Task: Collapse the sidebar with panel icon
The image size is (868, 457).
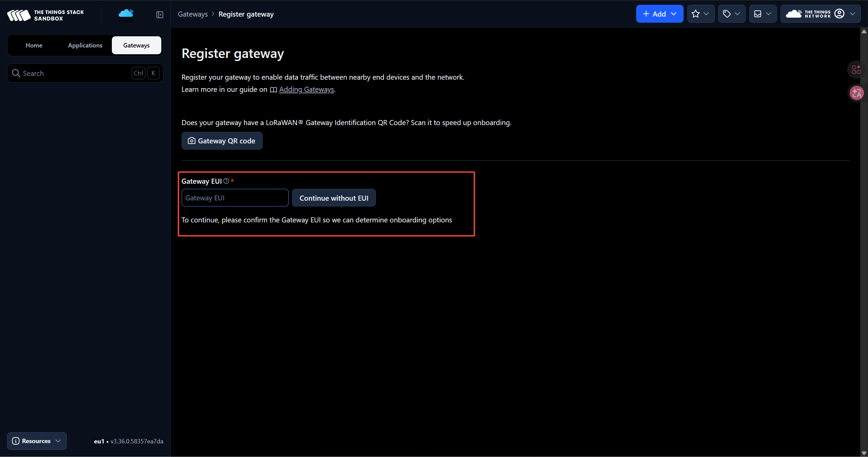Action: 160,15
